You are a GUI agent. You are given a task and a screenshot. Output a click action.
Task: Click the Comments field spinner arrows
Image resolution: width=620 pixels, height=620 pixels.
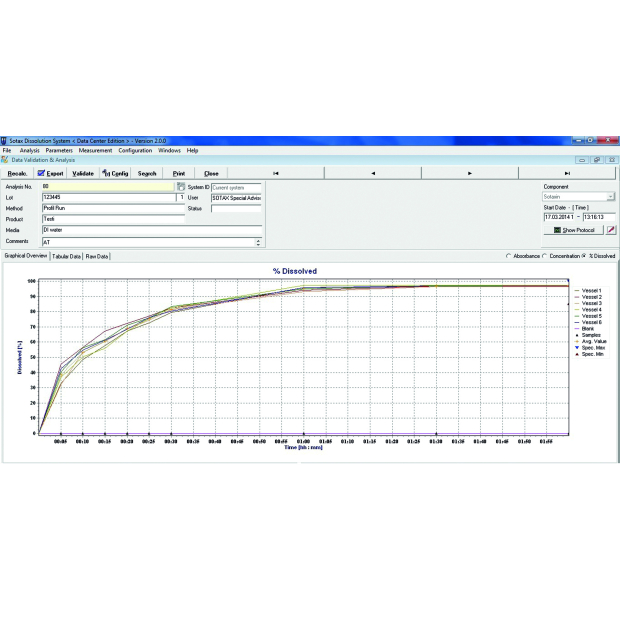pos(258,242)
